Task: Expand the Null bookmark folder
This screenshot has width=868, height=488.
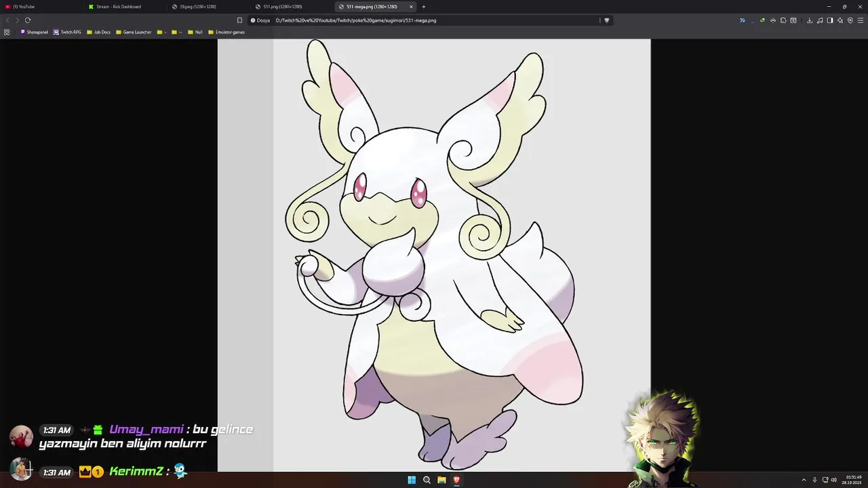Action: pos(195,32)
